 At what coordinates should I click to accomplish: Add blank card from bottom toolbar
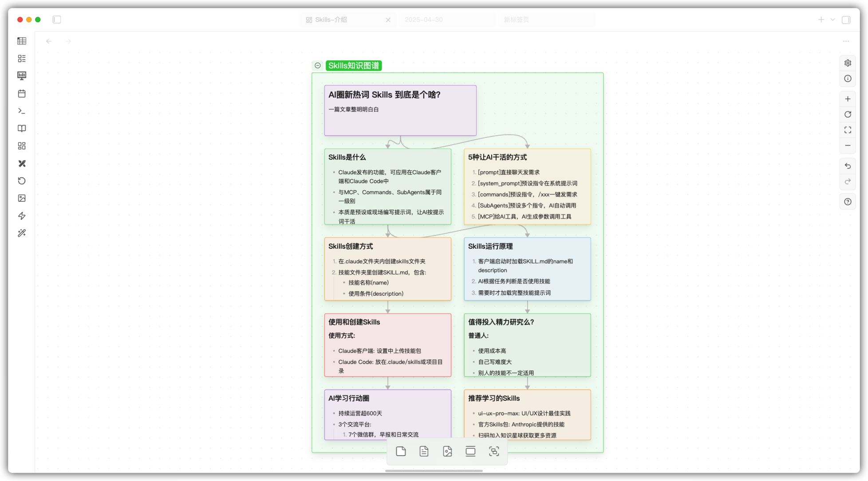pyautogui.click(x=401, y=451)
